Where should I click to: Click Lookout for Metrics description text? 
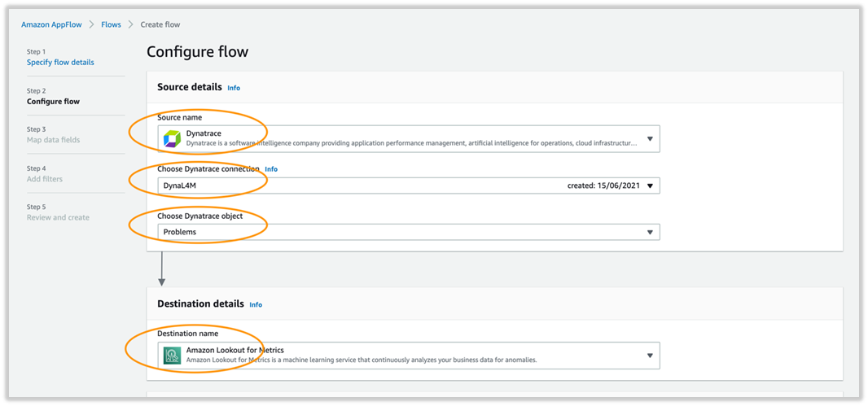click(x=362, y=360)
